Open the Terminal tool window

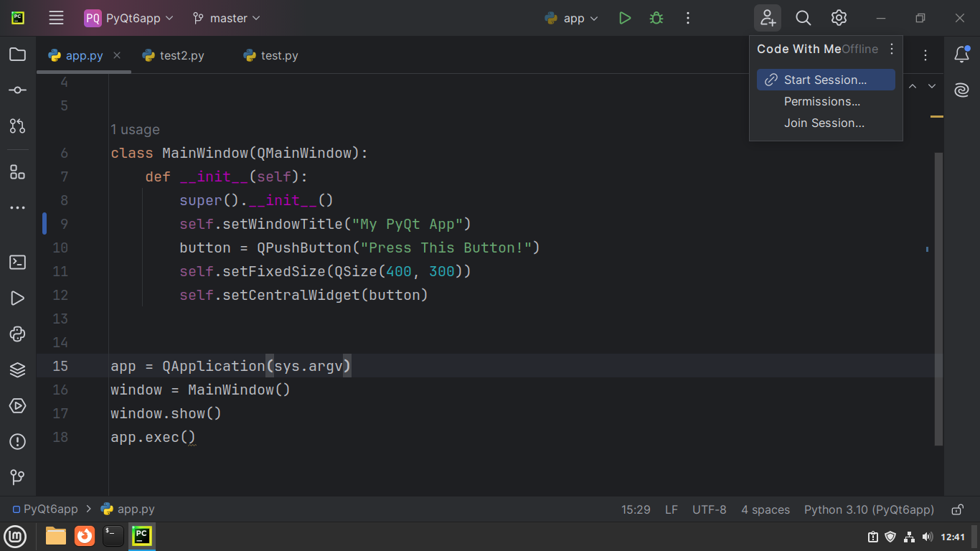[18, 263]
